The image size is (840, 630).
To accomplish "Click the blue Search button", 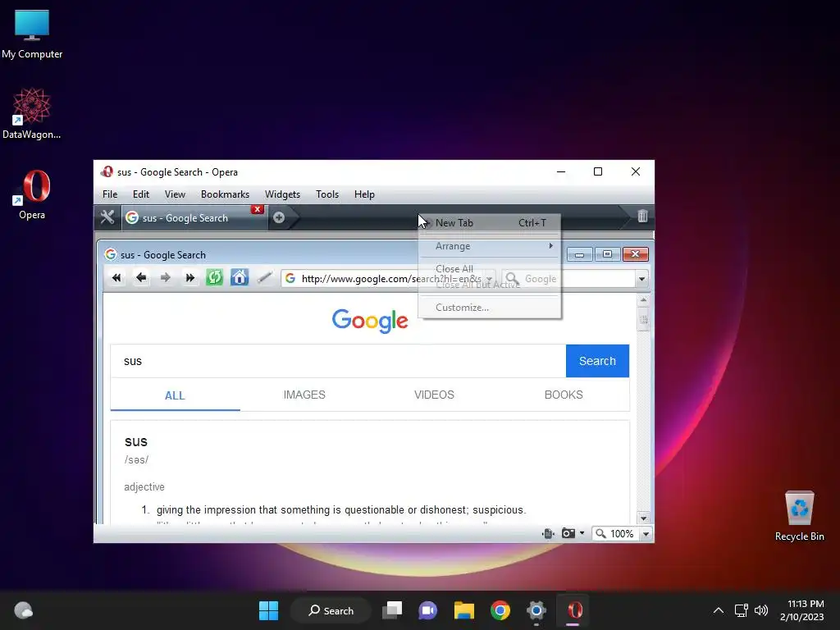I will point(597,361).
